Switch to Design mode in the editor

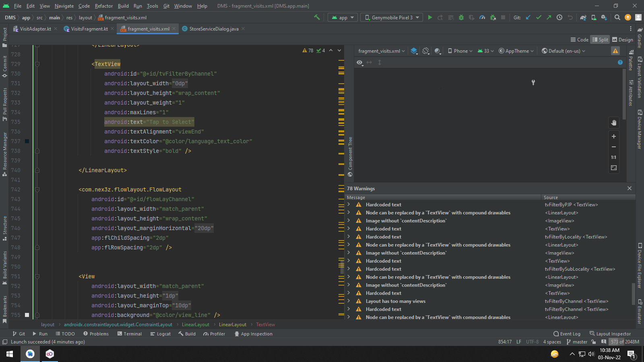(622, 39)
